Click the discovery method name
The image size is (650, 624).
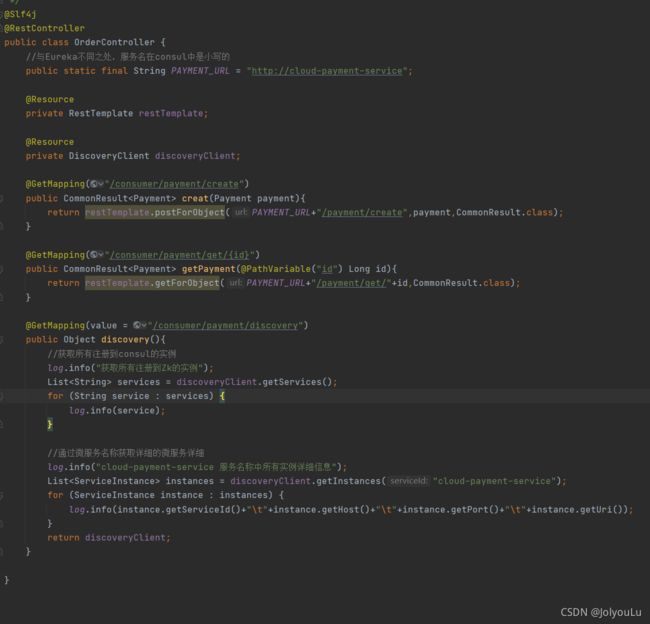tap(125, 340)
